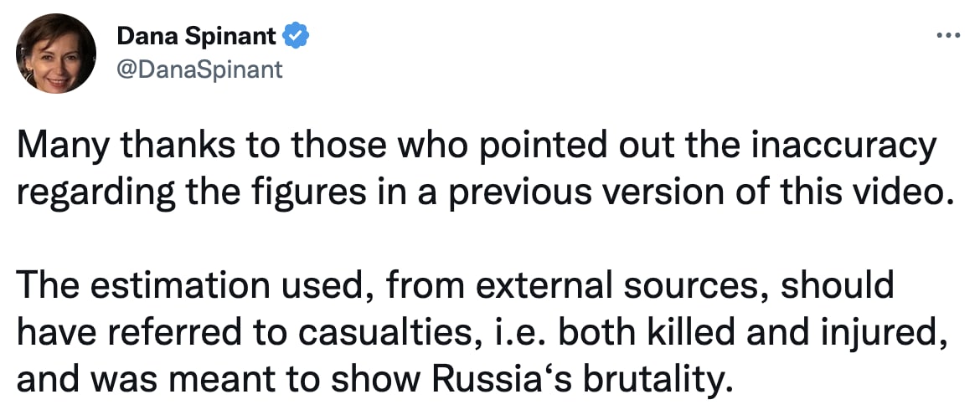Open the Dana Spinant display name link

point(197,36)
